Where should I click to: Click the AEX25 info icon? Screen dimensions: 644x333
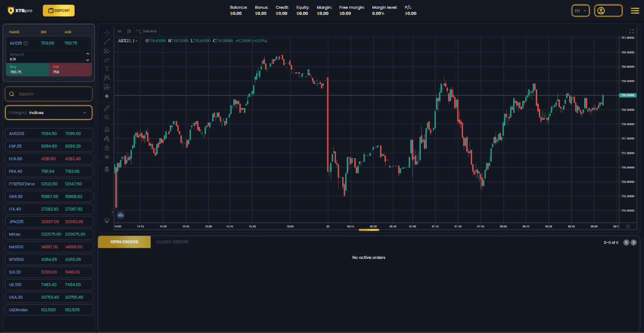[26, 43]
